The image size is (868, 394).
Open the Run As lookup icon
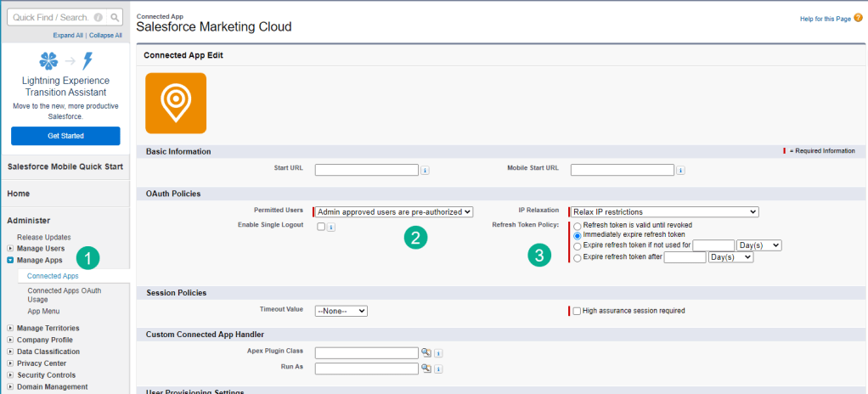click(x=426, y=369)
